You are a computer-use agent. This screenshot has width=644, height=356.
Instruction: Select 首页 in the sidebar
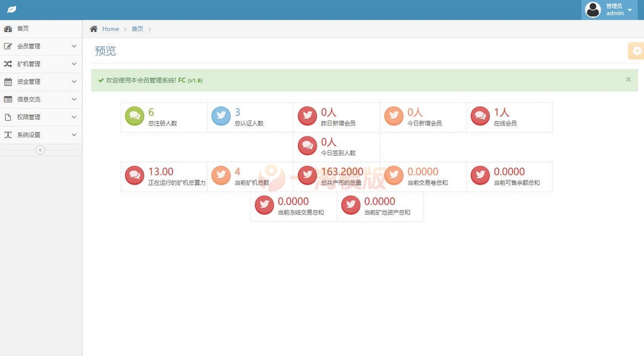point(23,28)
